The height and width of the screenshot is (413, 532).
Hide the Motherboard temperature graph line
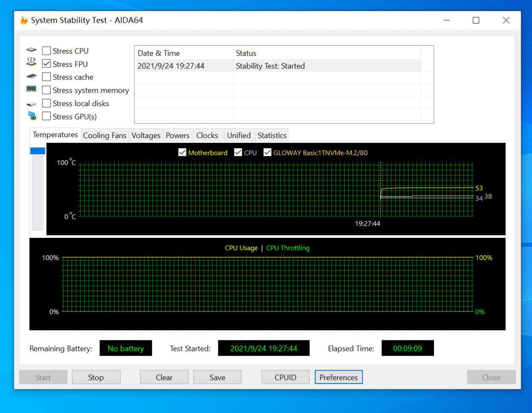tap(182, 152)
